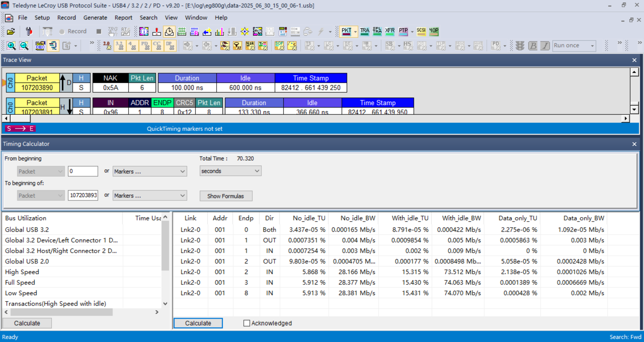Image resolution: width=644 pixels, height=342 pixels.
Task: Open the Run once dropdown
Action: tap(574, 46)
